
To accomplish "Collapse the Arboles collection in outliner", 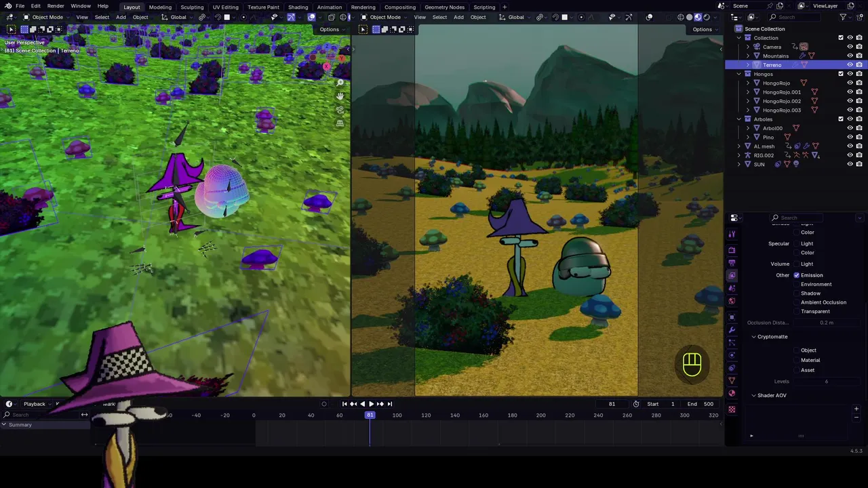I will point(739,119).
